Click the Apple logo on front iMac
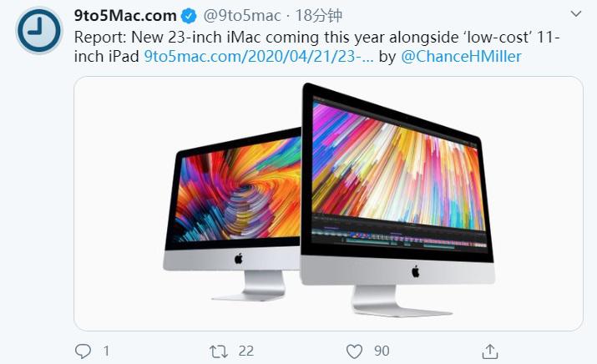The image size is (597, 364). [415, 271]
